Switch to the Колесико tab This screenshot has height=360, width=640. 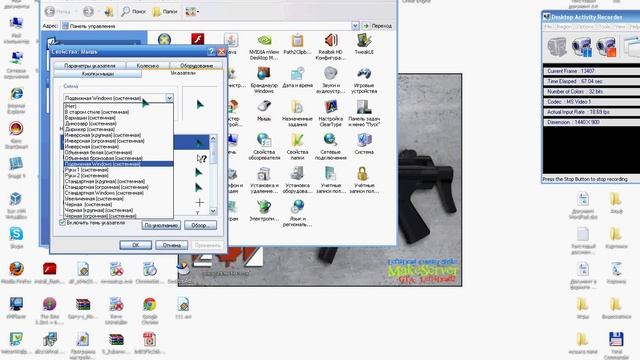coord(148,65)
